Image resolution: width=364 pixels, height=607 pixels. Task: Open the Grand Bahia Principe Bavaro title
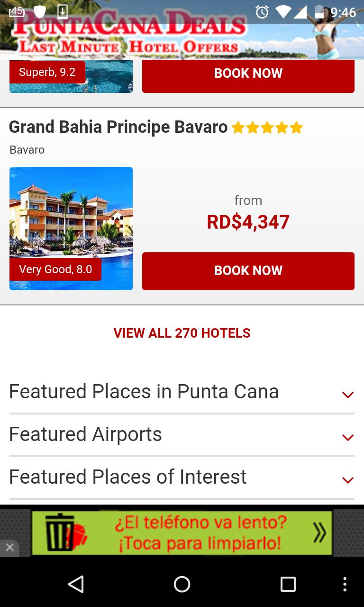click(118, 127)
